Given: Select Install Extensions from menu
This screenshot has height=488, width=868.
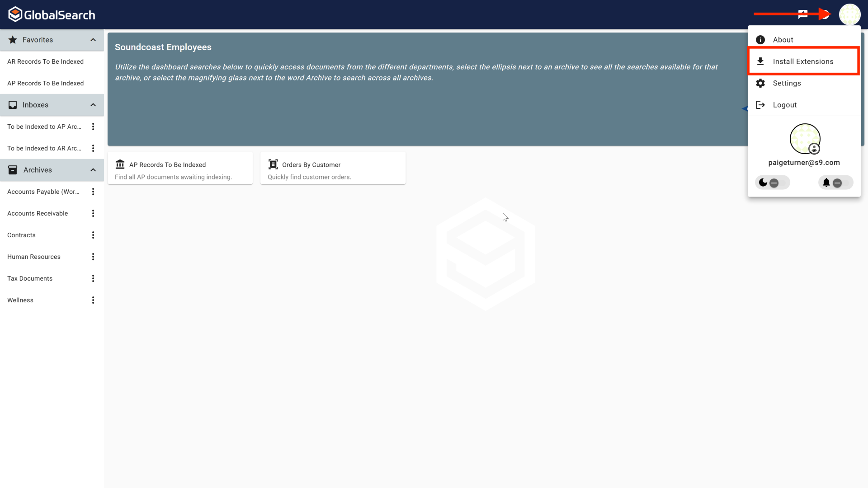Looking at the screenshot, I should (803, 61).
